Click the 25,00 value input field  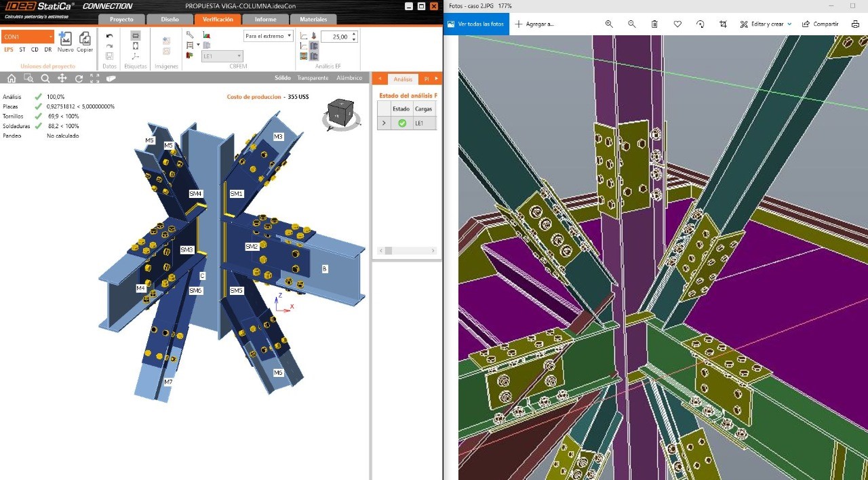coord(335,37)
